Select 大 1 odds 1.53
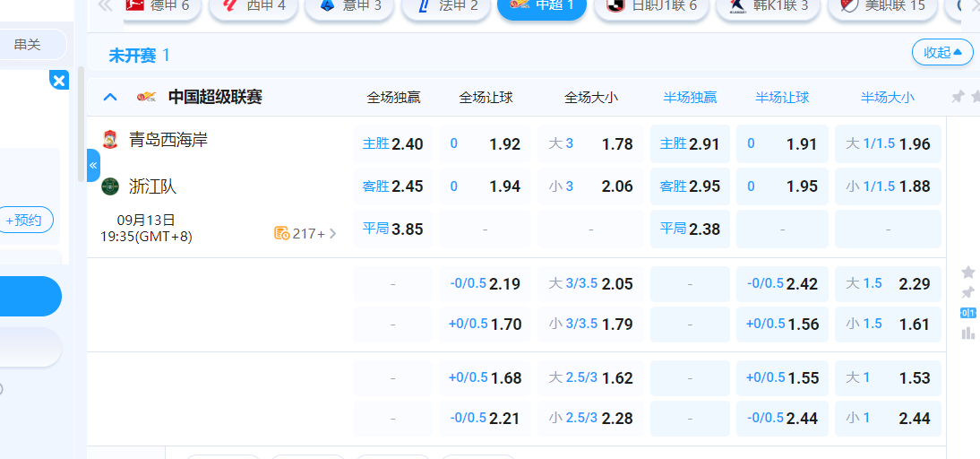 888,377
